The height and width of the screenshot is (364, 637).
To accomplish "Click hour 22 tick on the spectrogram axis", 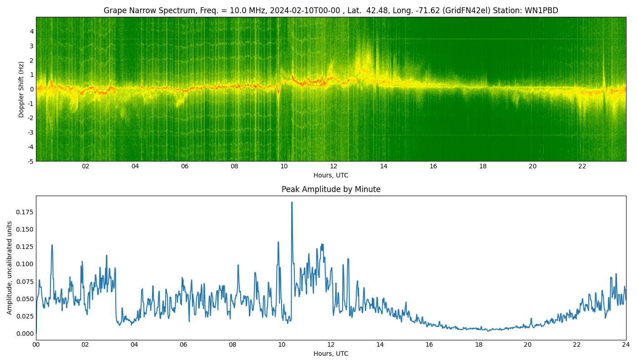I will [582, 167].
